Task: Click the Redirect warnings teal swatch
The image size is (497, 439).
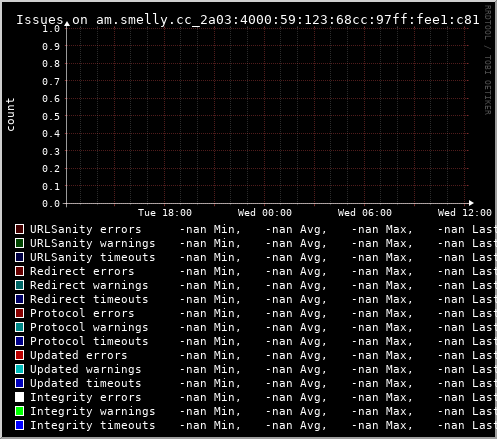Action: pyautogui.click(x=19, y=285)
